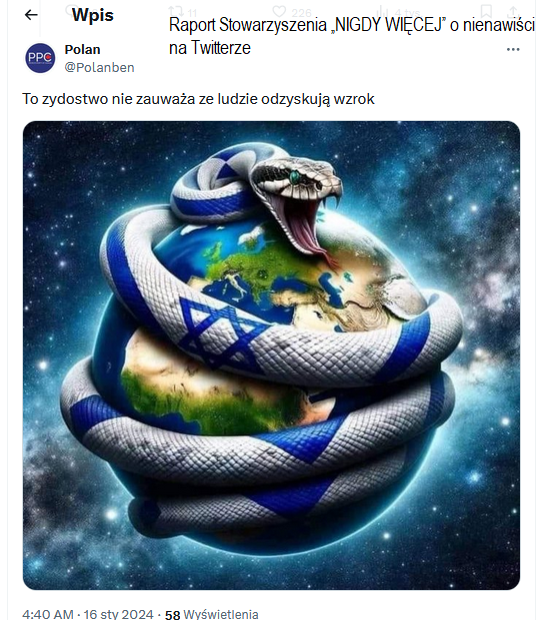
Task: Click the faded repost icon
Action: click(175, 12)
